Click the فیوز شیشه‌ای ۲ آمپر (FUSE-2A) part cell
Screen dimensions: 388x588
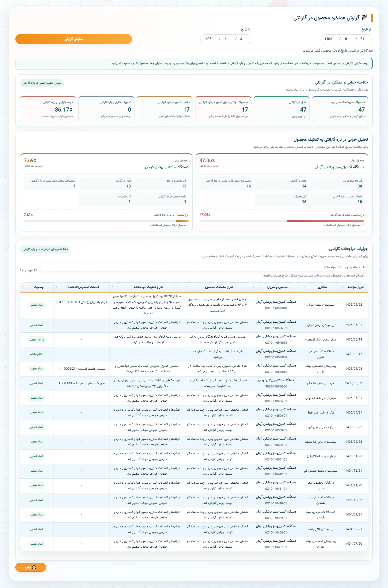[82, 383]
